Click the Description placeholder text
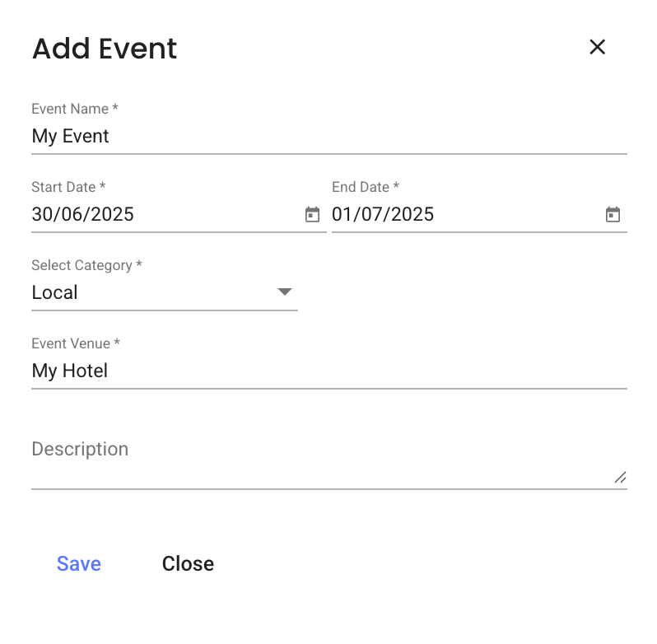This screenshot has height=644, width=657. coord(80,449)
